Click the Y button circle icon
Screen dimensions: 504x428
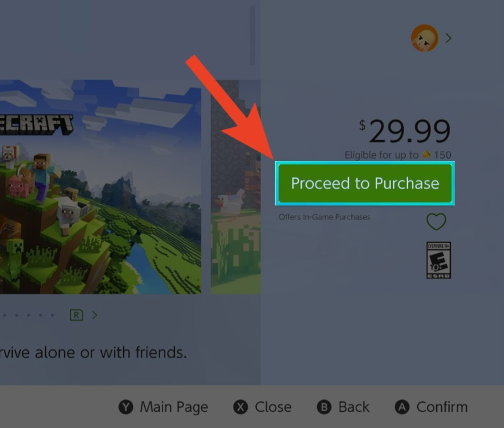(x=126, y=407)
